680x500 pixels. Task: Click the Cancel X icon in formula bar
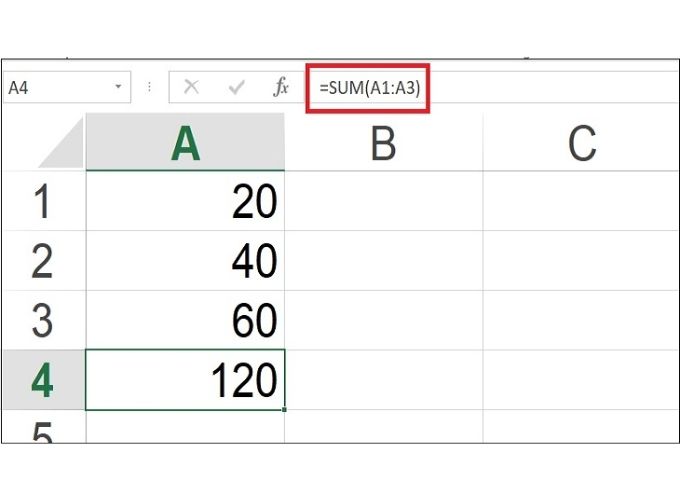(x=191, y=88)
